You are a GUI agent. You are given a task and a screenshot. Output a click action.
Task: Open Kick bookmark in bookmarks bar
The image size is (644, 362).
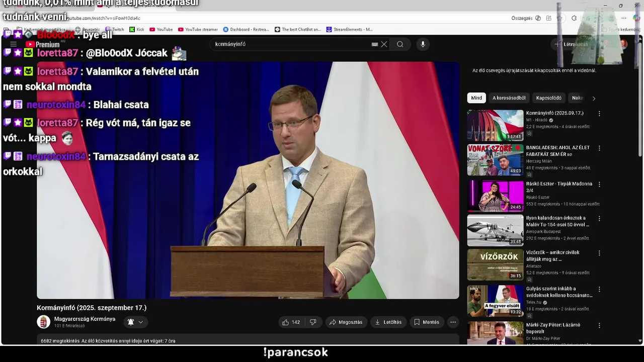[137, 30]
